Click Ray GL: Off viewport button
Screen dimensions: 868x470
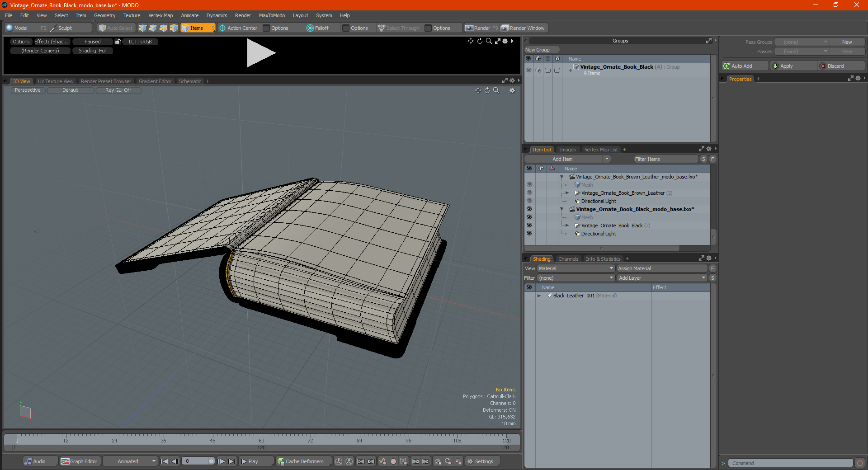point(118,90)
